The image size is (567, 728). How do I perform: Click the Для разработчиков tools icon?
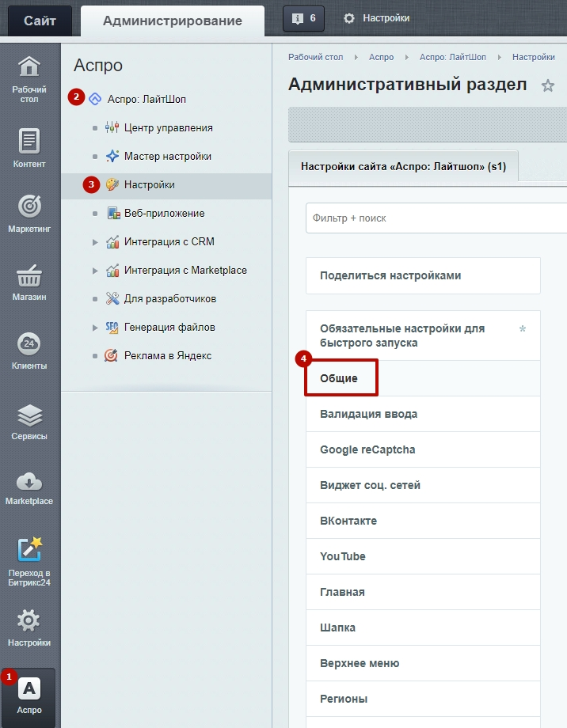[x=112, y=298]
